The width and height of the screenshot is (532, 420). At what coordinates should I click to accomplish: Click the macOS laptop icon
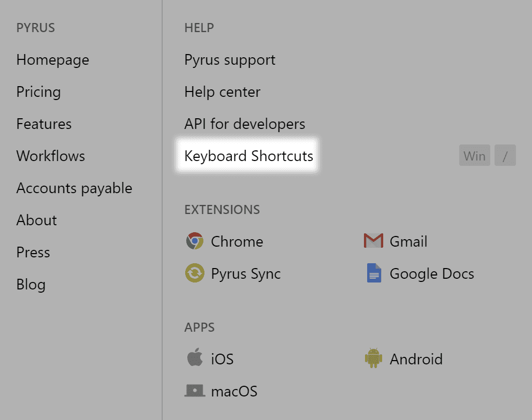pyautogui.click(x=196, y=391)
